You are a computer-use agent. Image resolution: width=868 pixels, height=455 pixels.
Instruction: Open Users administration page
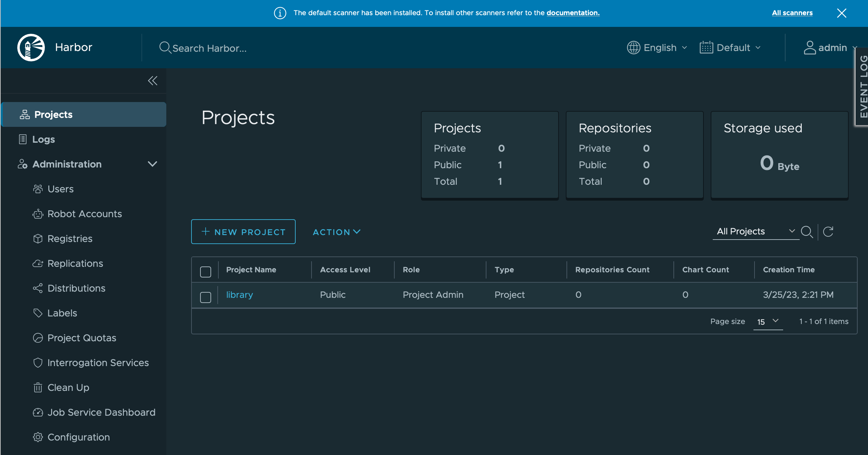pos(61,189)
